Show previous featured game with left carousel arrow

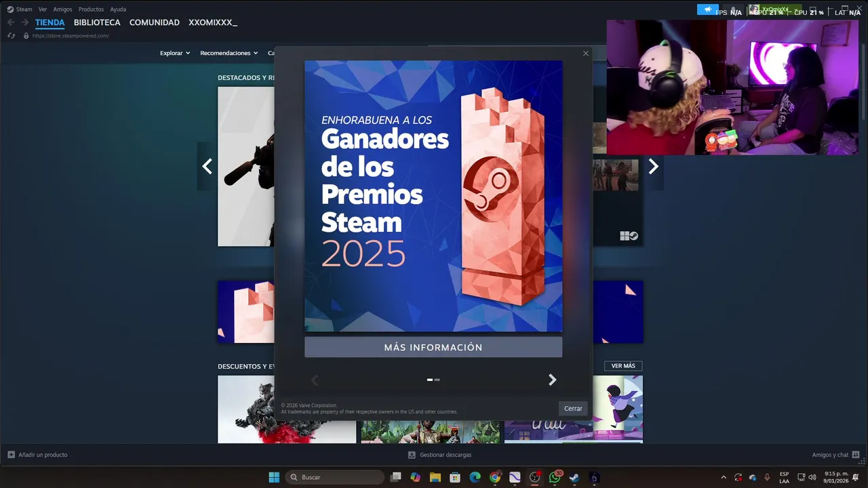tap(207, 166)
